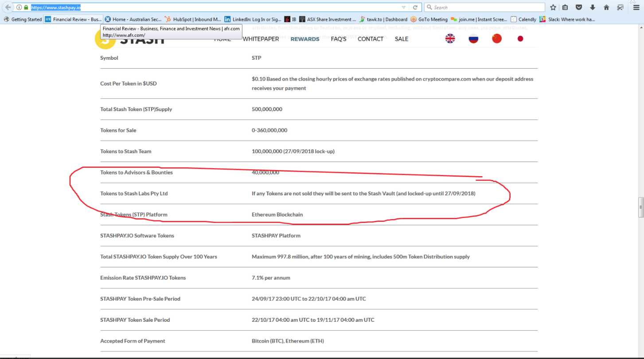644x359 pixels.
Task: Go to SALE nav item
Action: coord(402,39)
